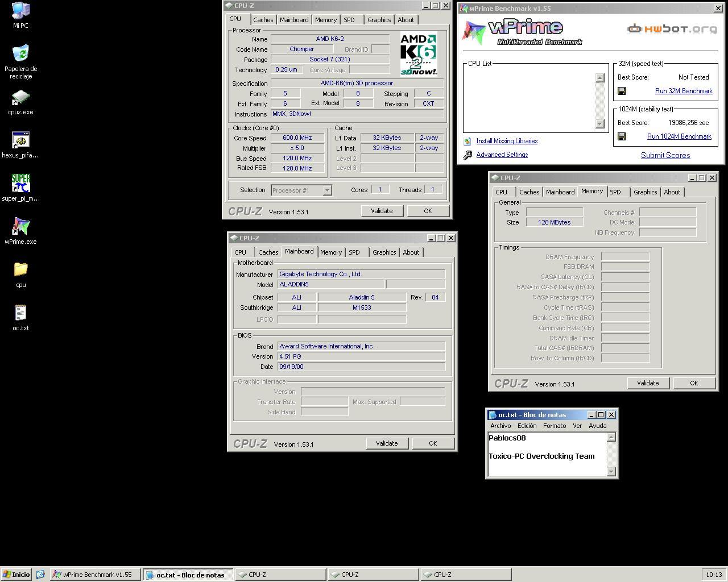
Task: Click Validate in Mainboard CPU-Z window
Action: 387,443
